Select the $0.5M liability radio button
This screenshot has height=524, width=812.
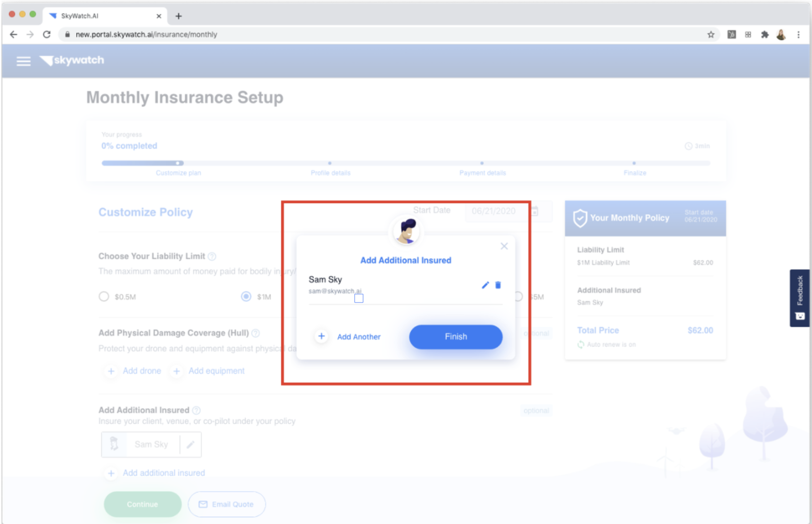[x=104, y=297]
